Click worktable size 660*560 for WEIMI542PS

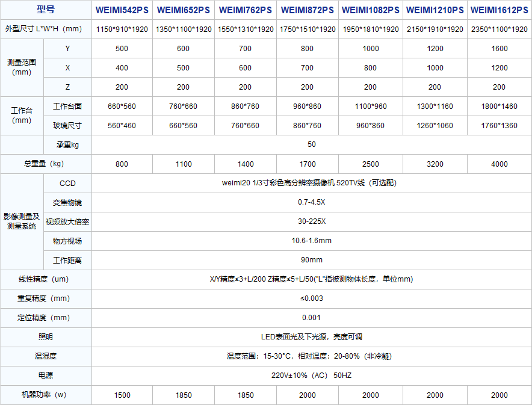(122, 107)
